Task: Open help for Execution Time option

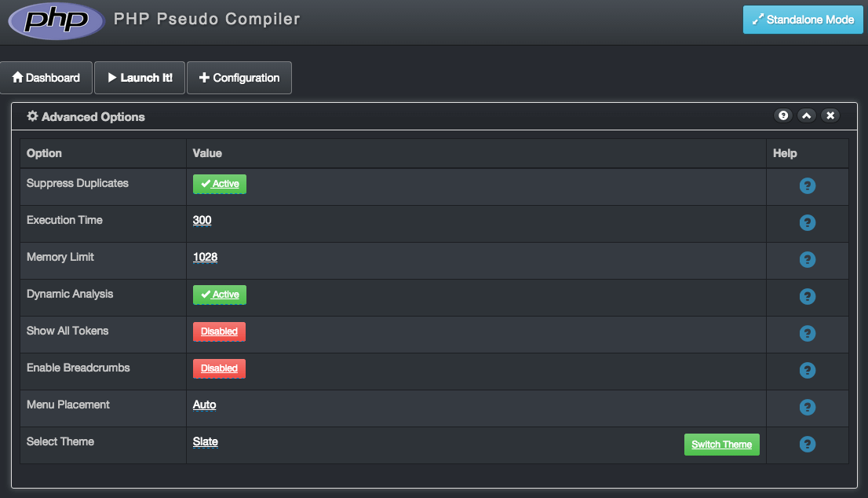Action: click(x=807, y=223)
